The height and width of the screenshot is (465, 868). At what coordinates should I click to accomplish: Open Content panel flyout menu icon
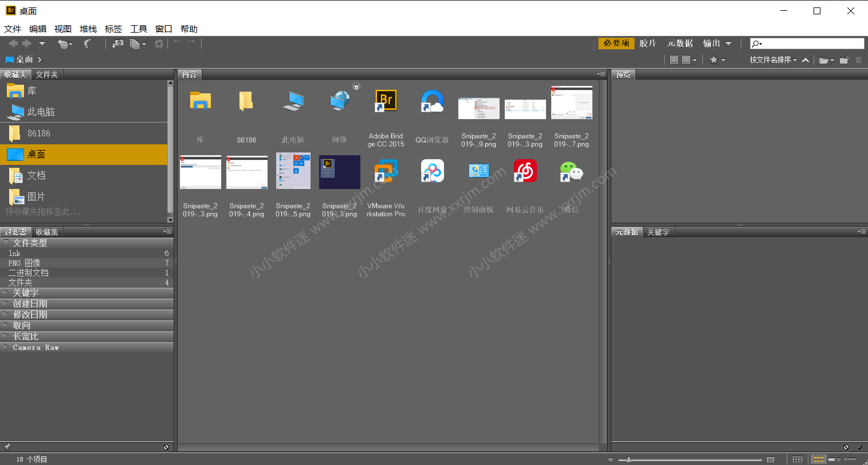click(x=601, y=74)
